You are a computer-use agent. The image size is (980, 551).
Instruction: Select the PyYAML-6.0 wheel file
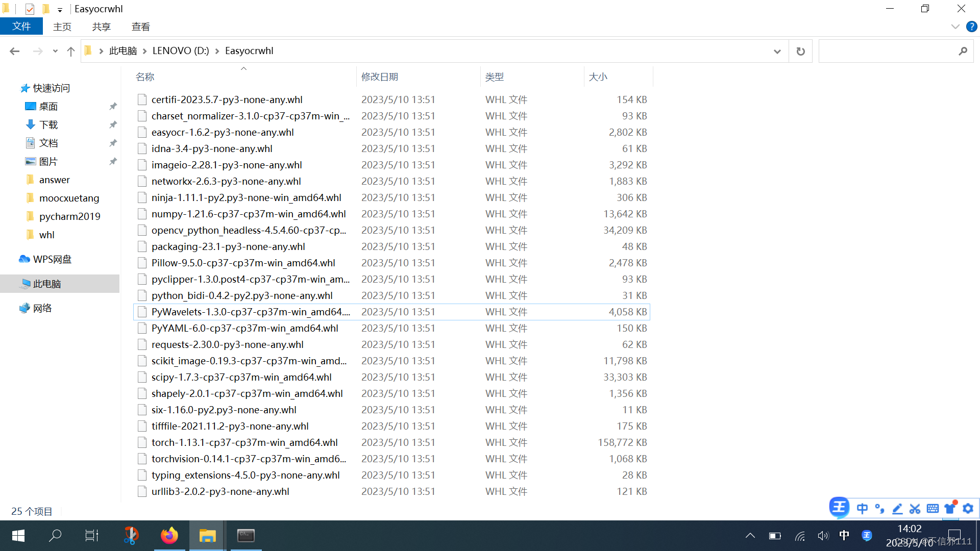tap(244, 328)
